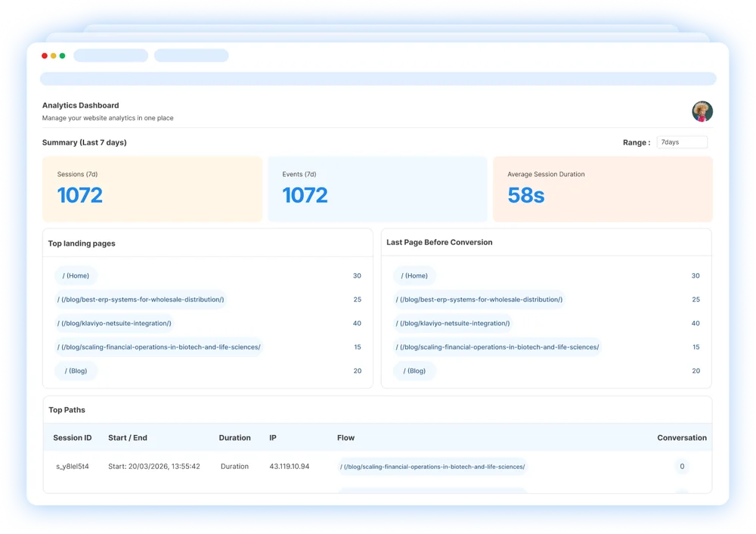The height and width of the screenshot is (534, 756).
Task: Click the Top landing pages heading
Action: (82, 244)
